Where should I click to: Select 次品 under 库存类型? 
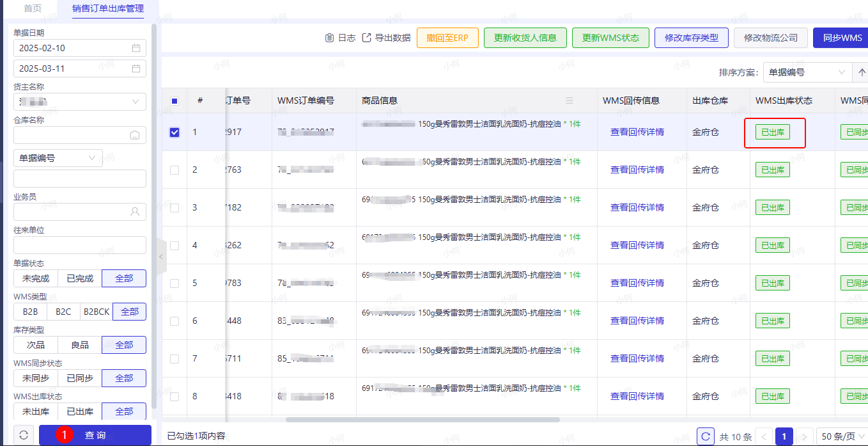(x=36, y=345)
